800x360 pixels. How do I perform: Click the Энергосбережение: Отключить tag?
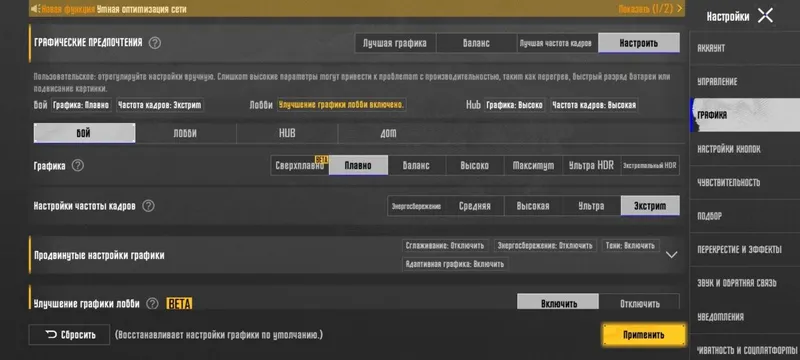(545, 245)
